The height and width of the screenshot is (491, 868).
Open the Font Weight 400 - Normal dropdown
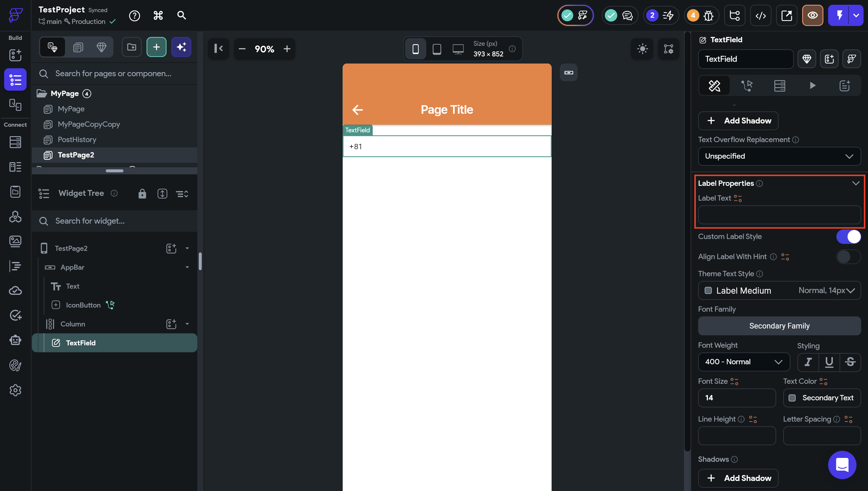click(744, 362)
